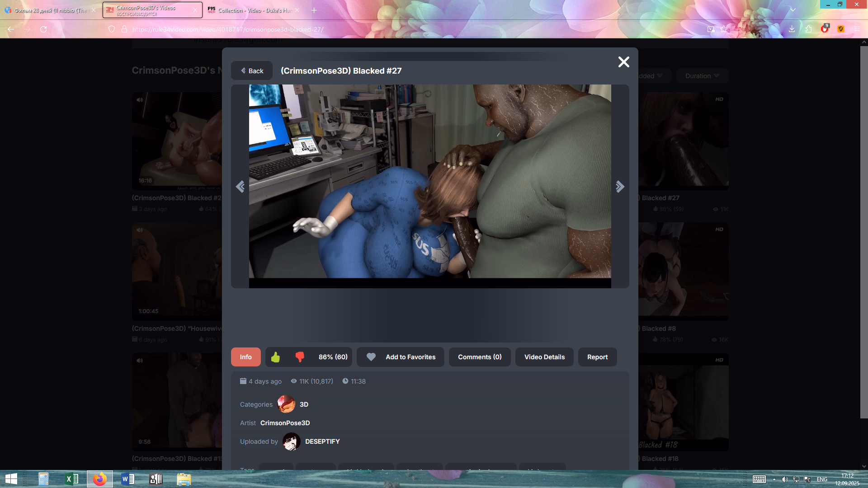Image resolution: width=868 pixels, height=488 pixels.
Task: Open Firefox extensions puzzle icon
Action: (808, 29)
